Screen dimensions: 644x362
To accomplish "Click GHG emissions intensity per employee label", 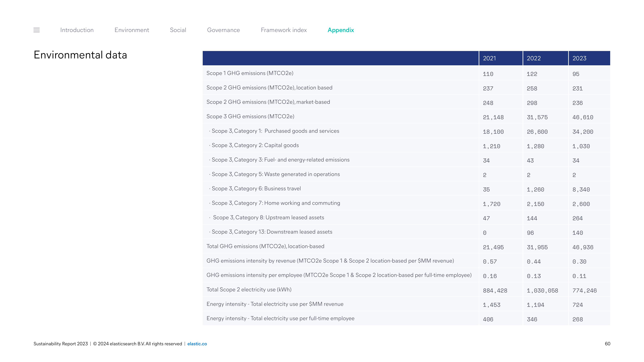I will tap(339, 275).
